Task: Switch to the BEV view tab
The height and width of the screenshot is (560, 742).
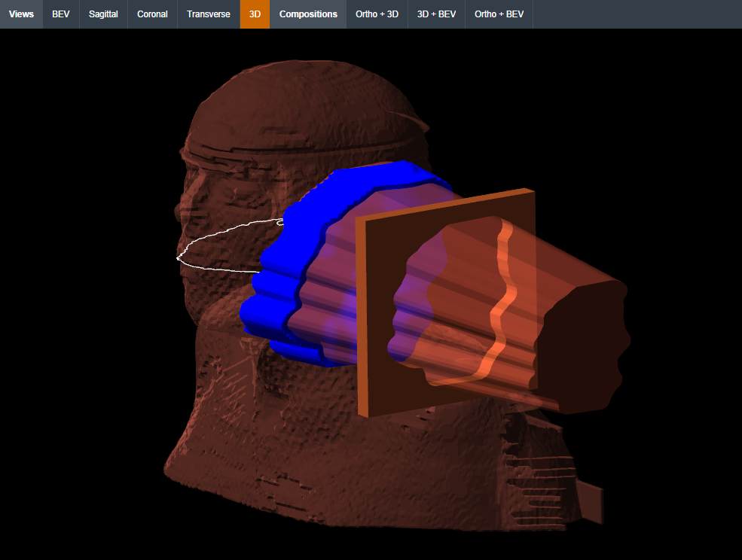Action: point(60,14)
